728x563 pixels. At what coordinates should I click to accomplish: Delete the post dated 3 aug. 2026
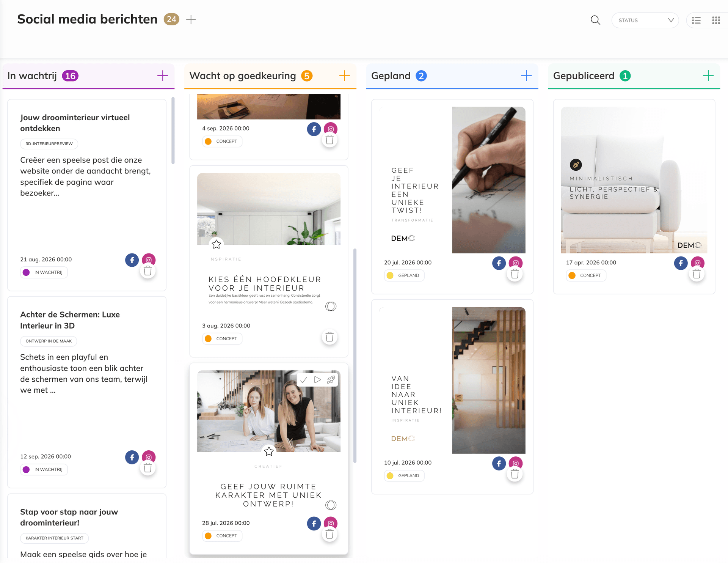[x=329, y=337]
